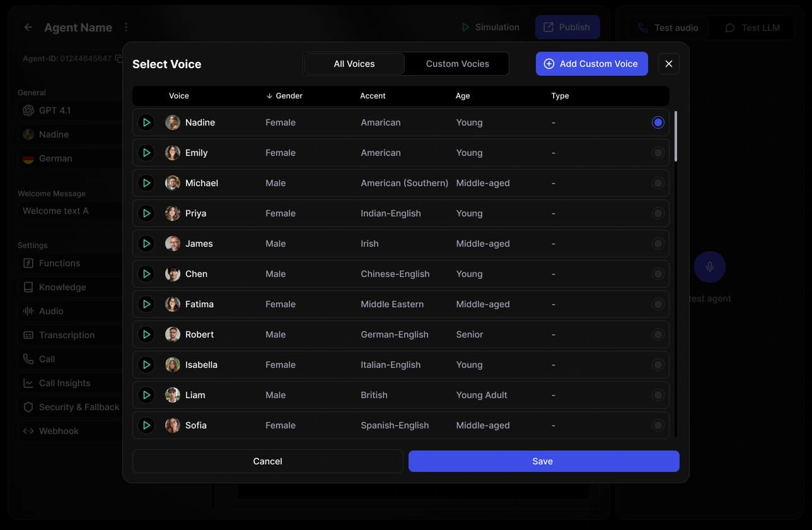Preview the Priya voice
This screenshot has width=812, height=530.
146,213
